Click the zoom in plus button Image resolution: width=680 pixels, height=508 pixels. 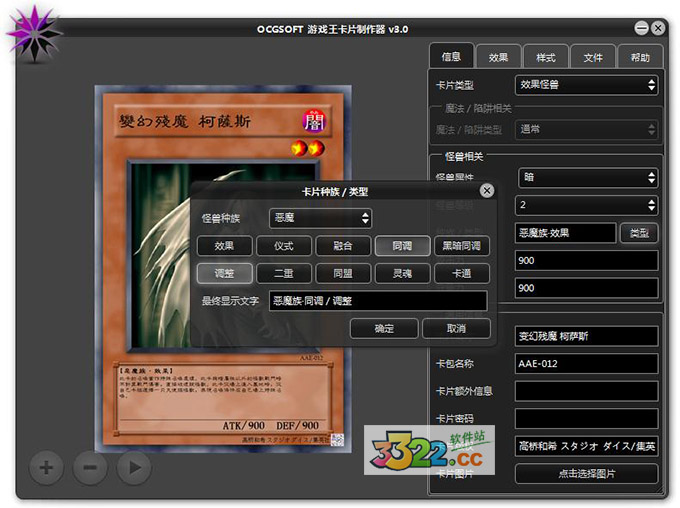46,468
